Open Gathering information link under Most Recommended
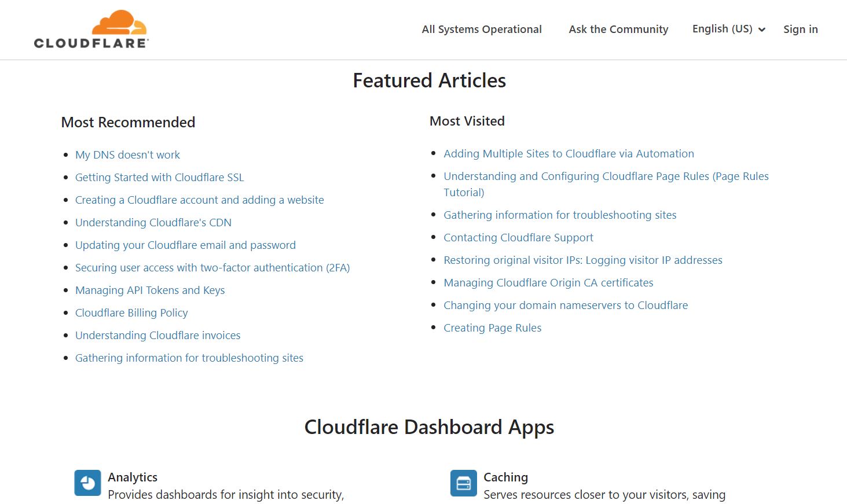Image resolution: width=847 pixels, height=504 pixels. pyautogui.click(x=189, y=358)
